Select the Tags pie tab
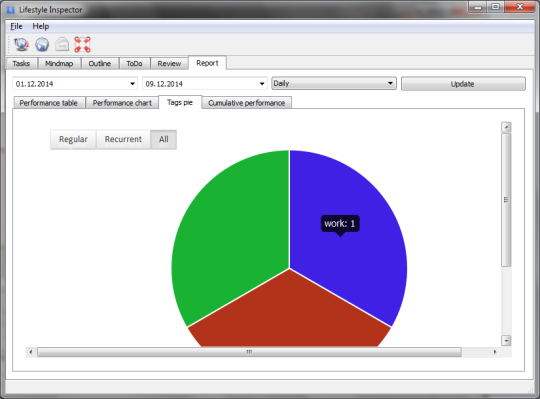This screenshot has height=399, width=540. coord(180,102)
